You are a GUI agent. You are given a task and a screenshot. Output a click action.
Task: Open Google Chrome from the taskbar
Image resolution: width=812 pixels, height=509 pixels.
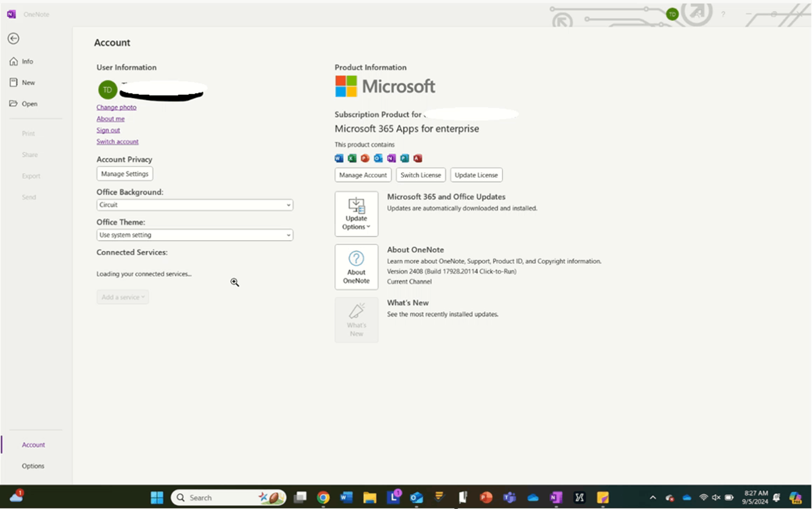(323, 497)
